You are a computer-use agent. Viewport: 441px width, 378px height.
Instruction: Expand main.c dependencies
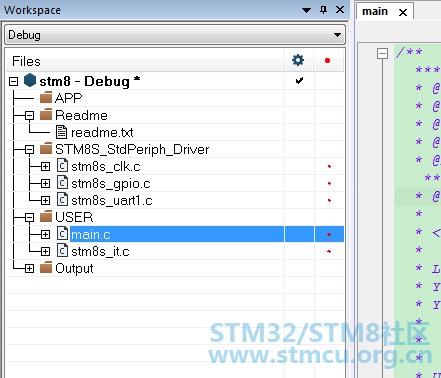tap(45, 234)
